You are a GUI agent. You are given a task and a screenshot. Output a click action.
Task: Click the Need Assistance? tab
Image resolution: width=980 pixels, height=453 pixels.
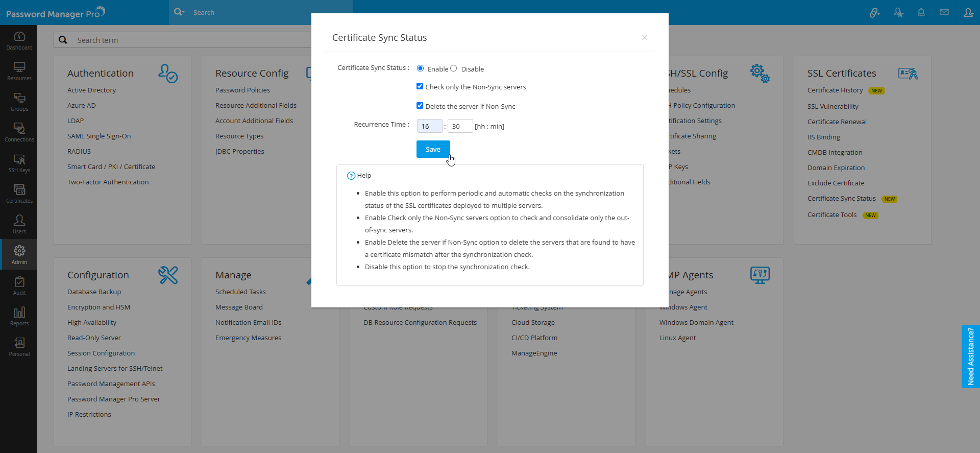[x=970, y=356]
